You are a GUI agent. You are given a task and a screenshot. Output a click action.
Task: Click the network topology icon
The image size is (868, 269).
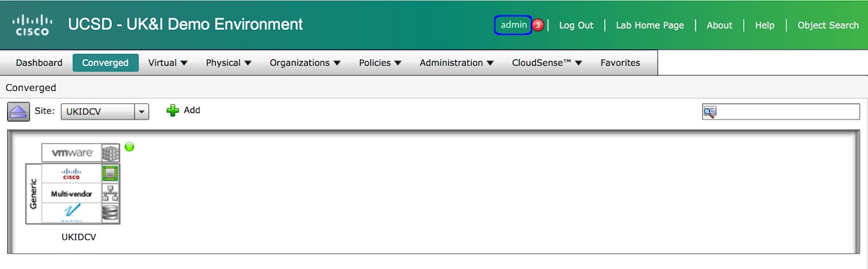click(x=111, y=193)
